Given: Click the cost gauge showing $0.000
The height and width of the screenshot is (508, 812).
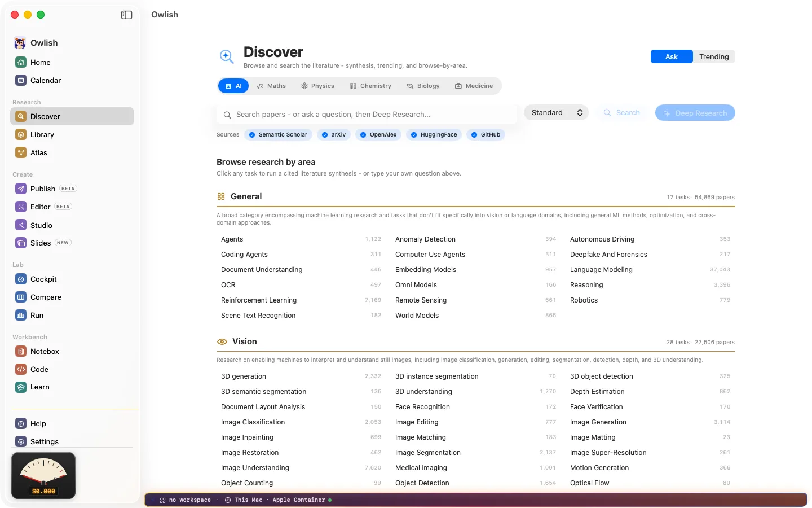Looking at the screenshot, I should tap(43, 476).
